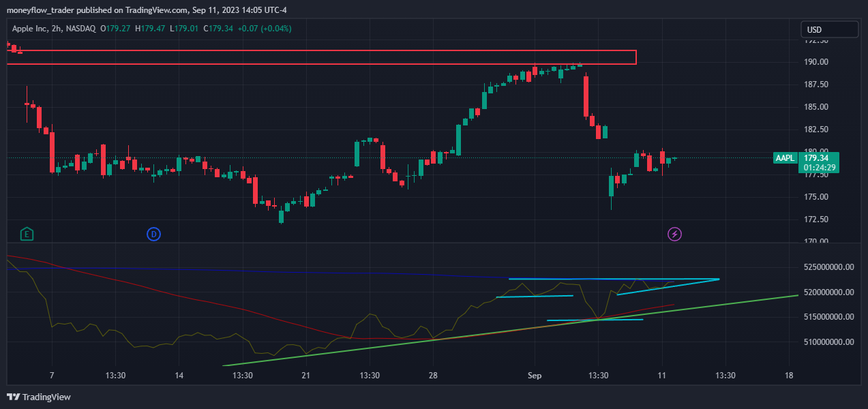Click the TradingView logo at bottom left
Viewport: 868px width, 409px height.
[x=39, y=397]
